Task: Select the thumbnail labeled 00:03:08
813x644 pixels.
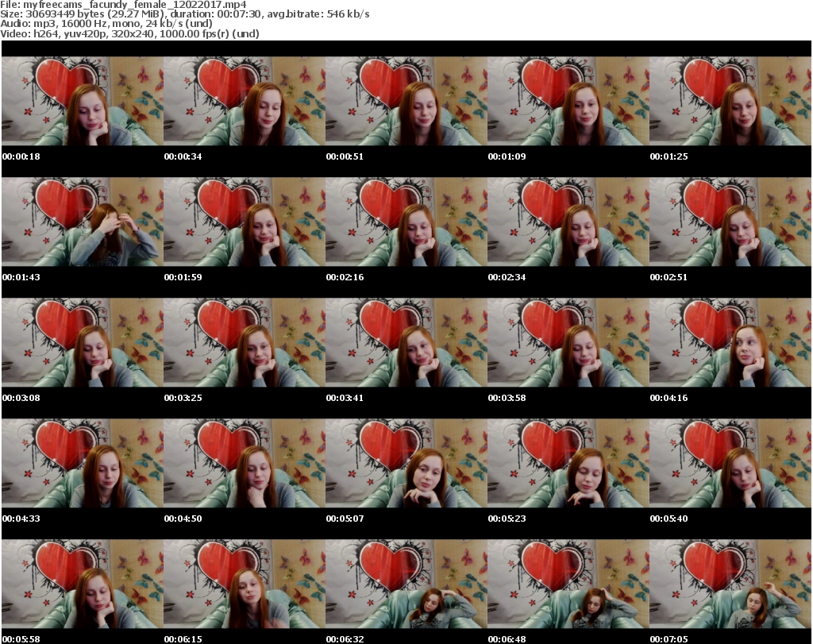Action: [x=83, y=342]
